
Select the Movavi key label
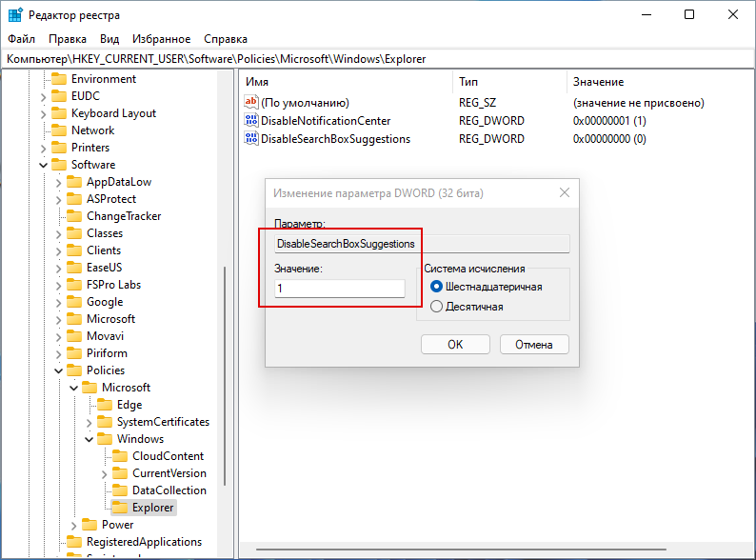click(105, 336)
